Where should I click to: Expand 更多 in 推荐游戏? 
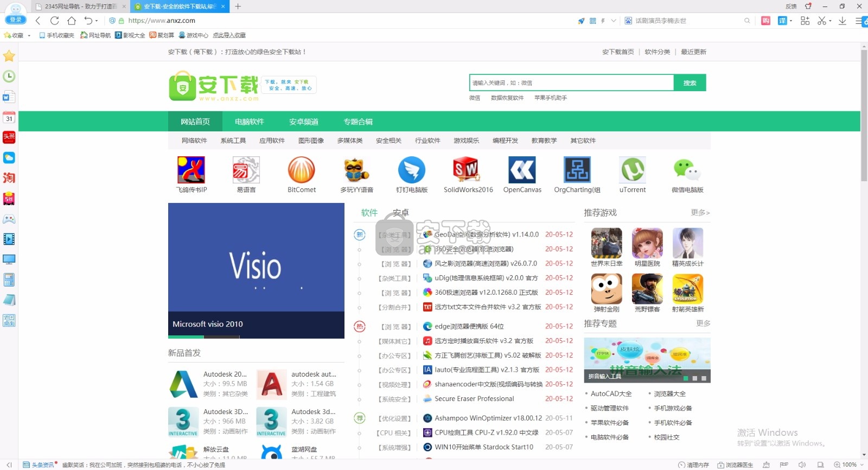coord(700,213)
